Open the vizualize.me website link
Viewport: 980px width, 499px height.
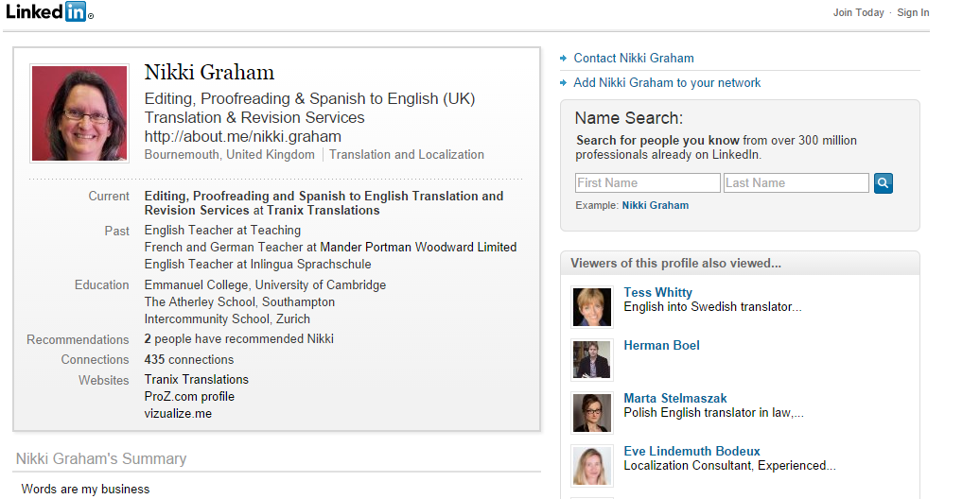tap(178, 413)
